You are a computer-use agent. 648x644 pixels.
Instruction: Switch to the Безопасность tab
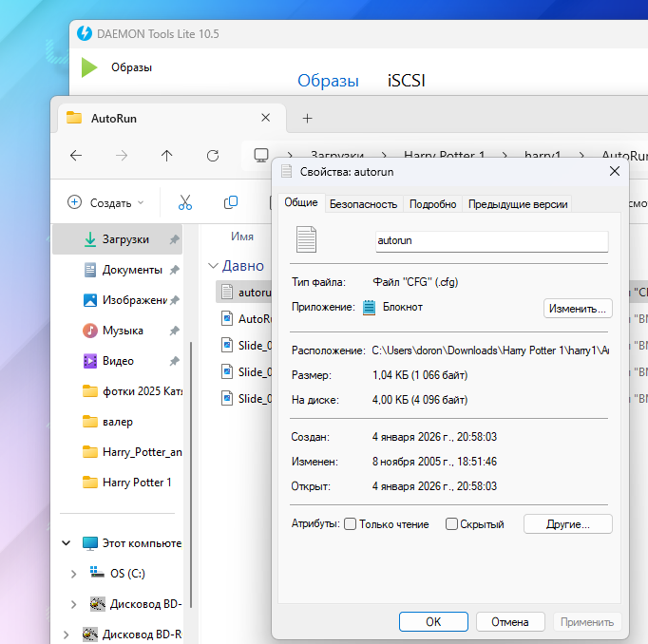363,204
